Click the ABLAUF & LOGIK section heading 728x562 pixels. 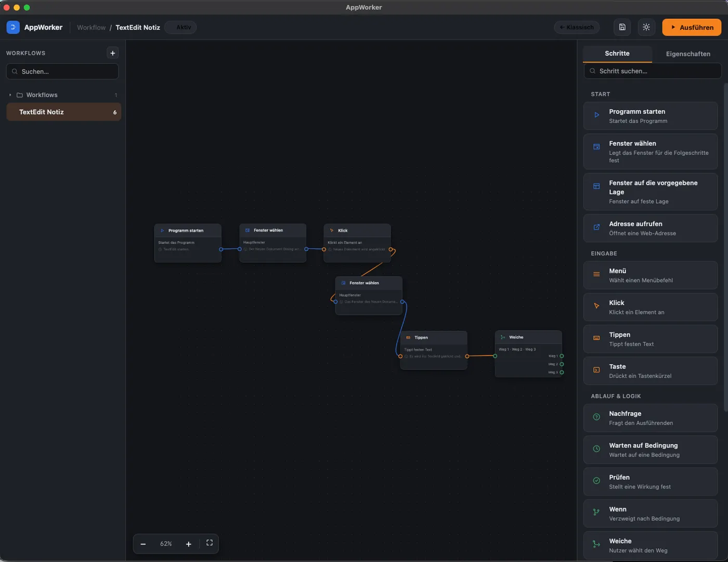pos(616,396)
